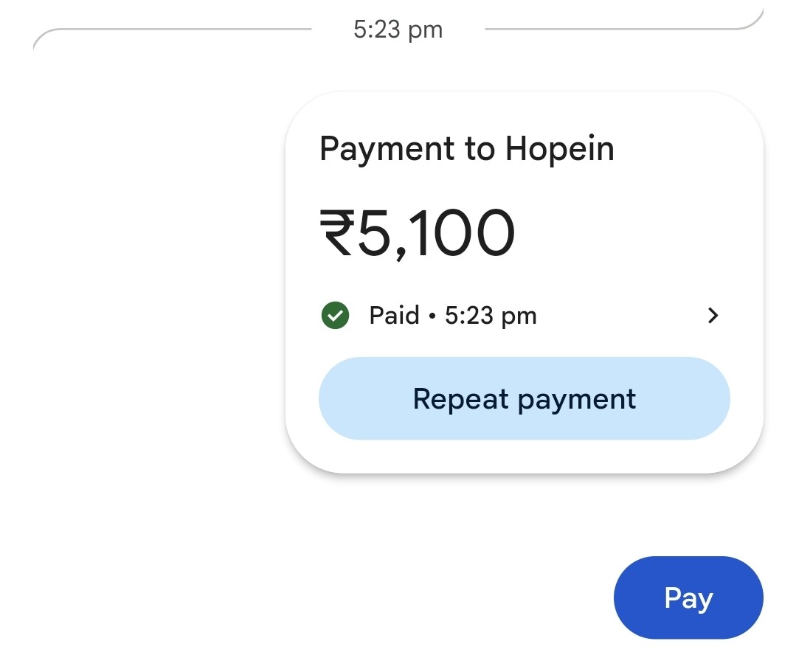Screen dimensions: 796x672
Task: Click the green paid checkmark icon
Action: 335,315
